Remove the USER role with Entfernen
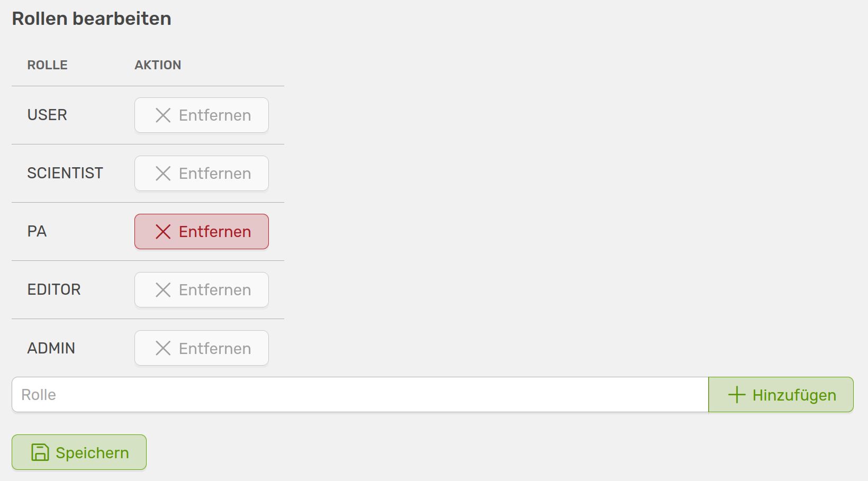This screenshot has width=868, height=481. point(202,115)
